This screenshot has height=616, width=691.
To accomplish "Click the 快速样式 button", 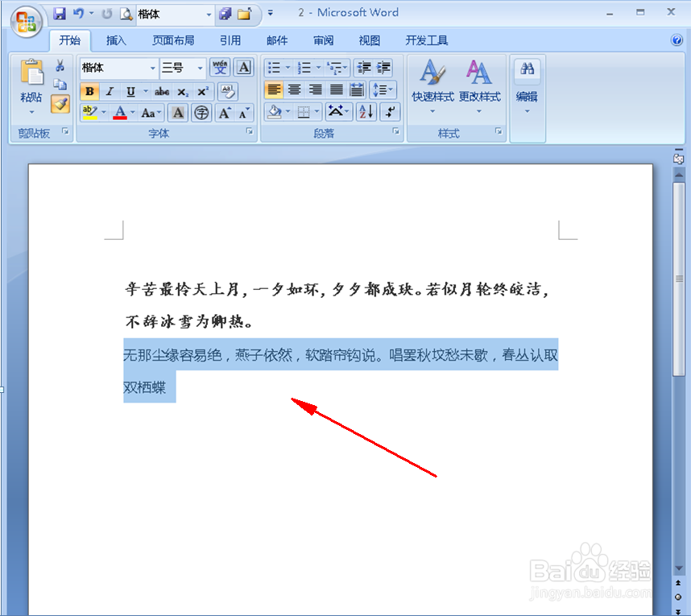I will (x=432, y=85).
